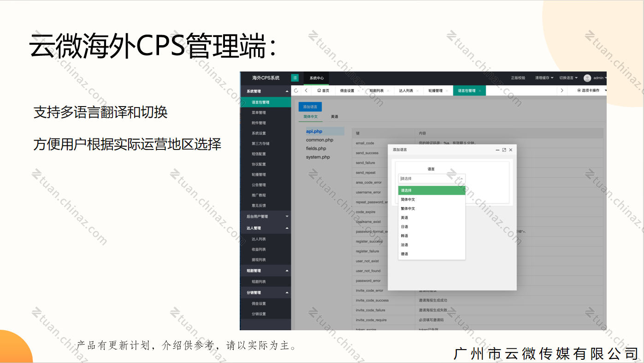Open 协议配置 in the sidebar
This screenshot has width=644, height=363.
coord(266,164)
